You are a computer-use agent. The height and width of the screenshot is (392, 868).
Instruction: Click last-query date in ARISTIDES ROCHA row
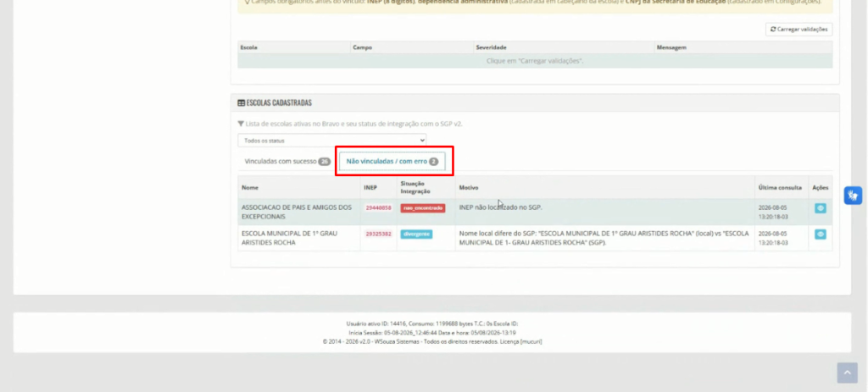point(773,238)
